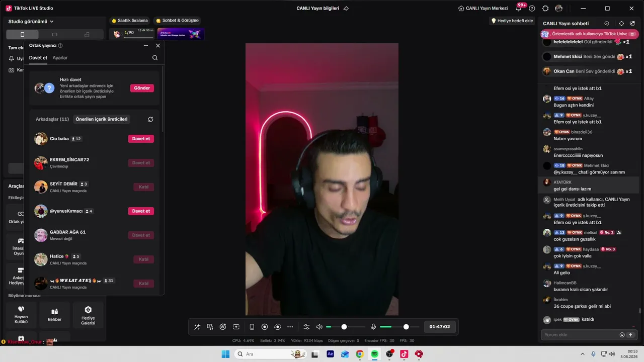The height and width of the screenshot is (362, 644).
Task: Open the profile avatar menu
Action: 559,9
